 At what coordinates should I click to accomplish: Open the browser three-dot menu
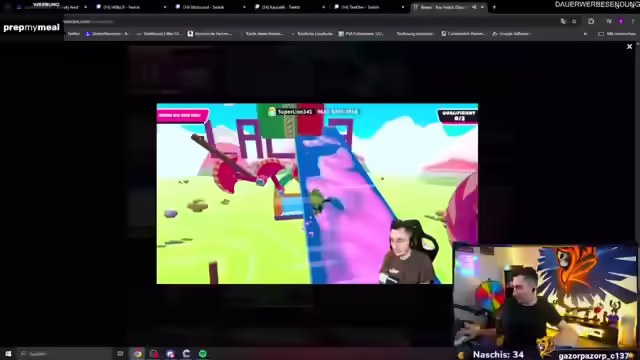(x=633, y=21)
